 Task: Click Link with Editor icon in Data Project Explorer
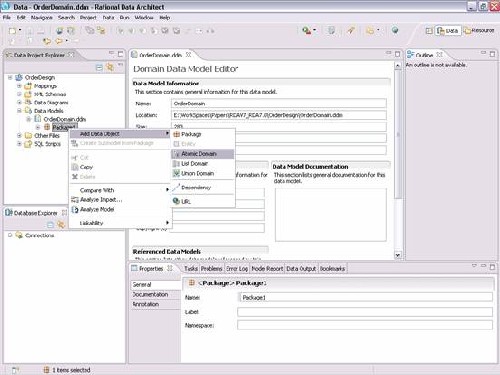(x=110, y=68)
